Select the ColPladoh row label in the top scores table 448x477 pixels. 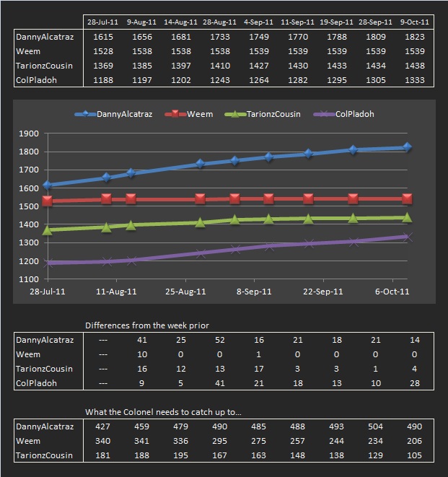pos(36,80)
